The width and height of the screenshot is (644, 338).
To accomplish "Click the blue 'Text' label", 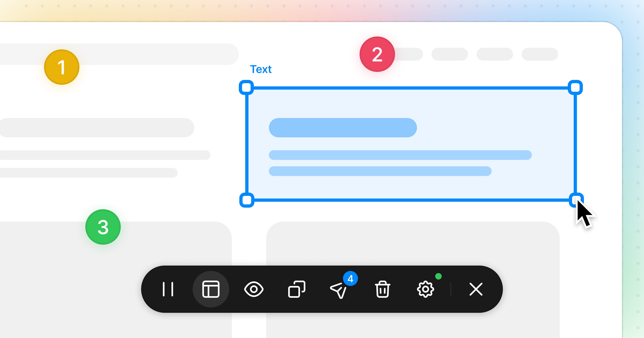I will pos(261,69).
